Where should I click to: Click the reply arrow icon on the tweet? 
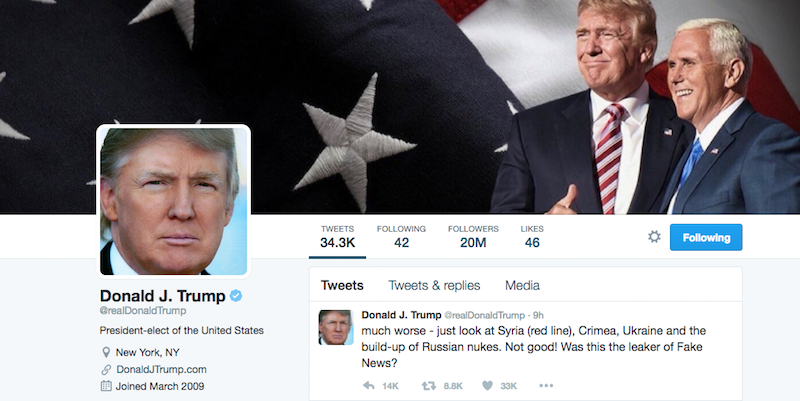368,386
